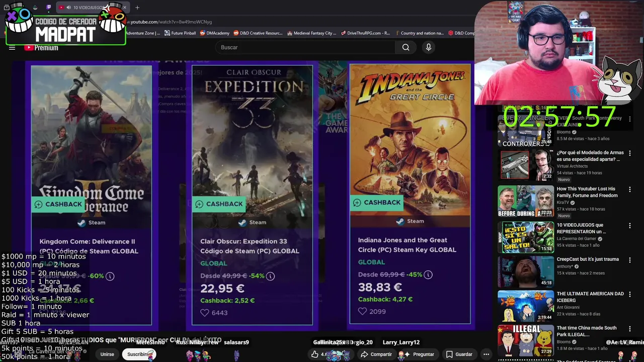Open the Future Pinball bookmark

pyautogui.click(x=180, y=33)
